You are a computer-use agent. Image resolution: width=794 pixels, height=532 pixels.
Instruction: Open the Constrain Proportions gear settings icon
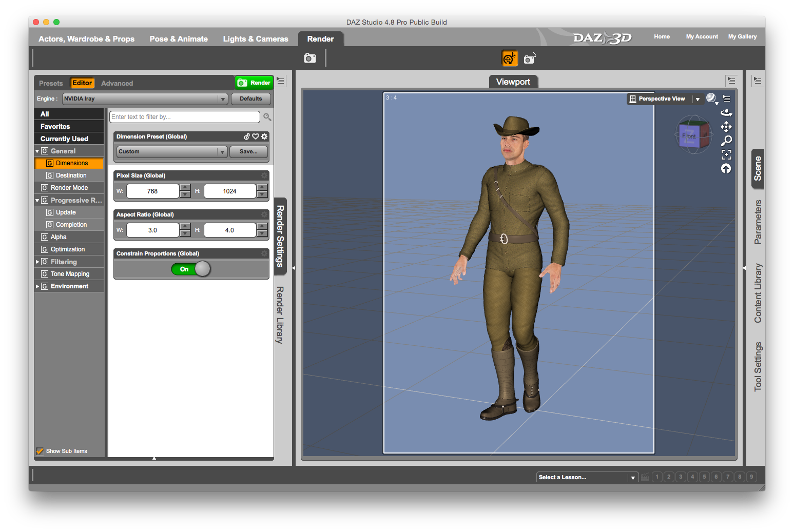(x=264, y=253)
